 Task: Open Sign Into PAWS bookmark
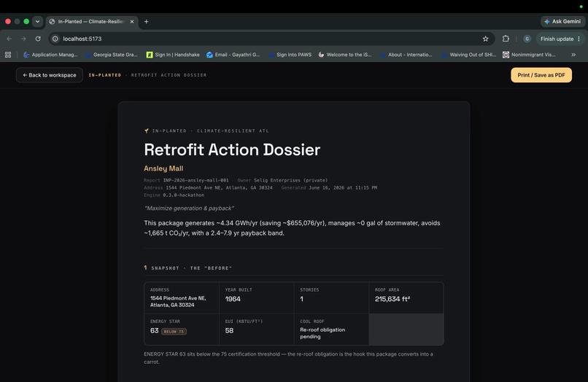coord(290,55)
